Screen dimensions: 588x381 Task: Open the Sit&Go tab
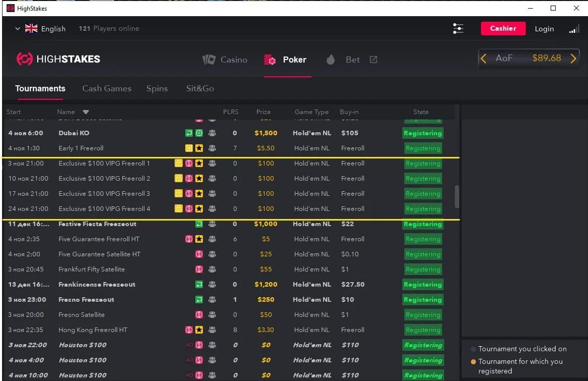click(200, 88)
